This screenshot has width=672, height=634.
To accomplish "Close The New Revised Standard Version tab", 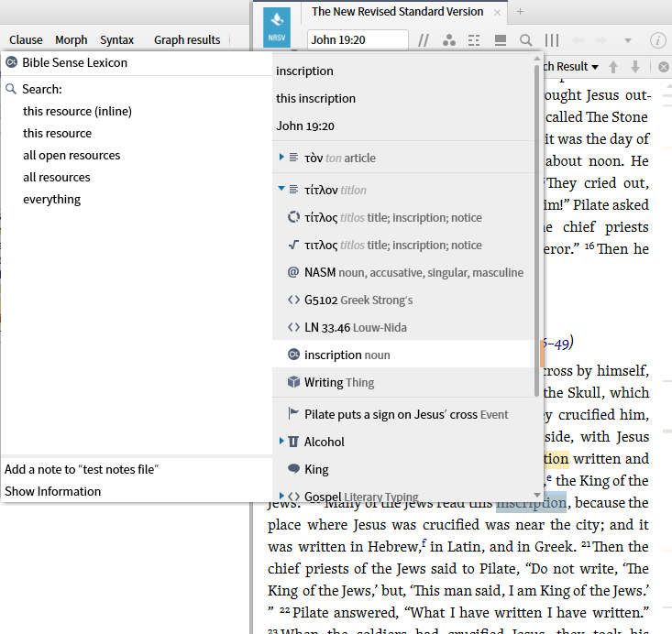I will (x=497, y=13).
